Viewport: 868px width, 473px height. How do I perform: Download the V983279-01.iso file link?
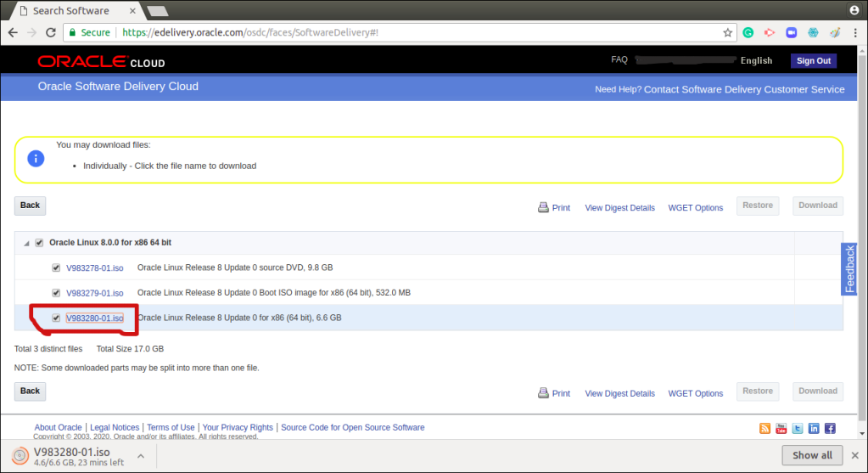(x=95, y=293)
